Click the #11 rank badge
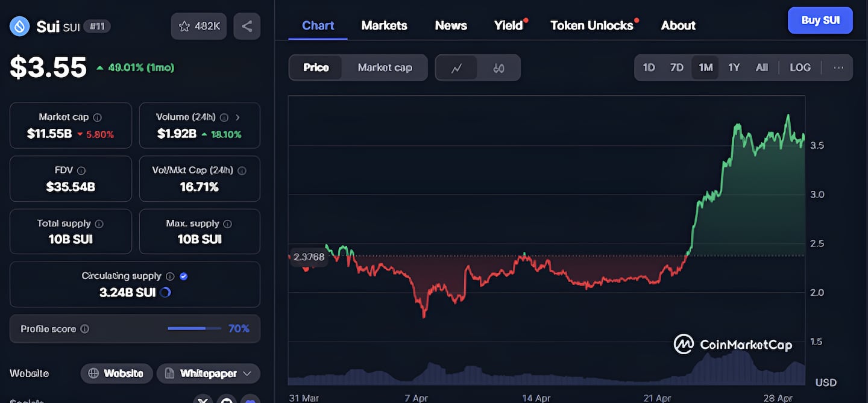This screenshot has height=403, width=868. pos(96,27)
